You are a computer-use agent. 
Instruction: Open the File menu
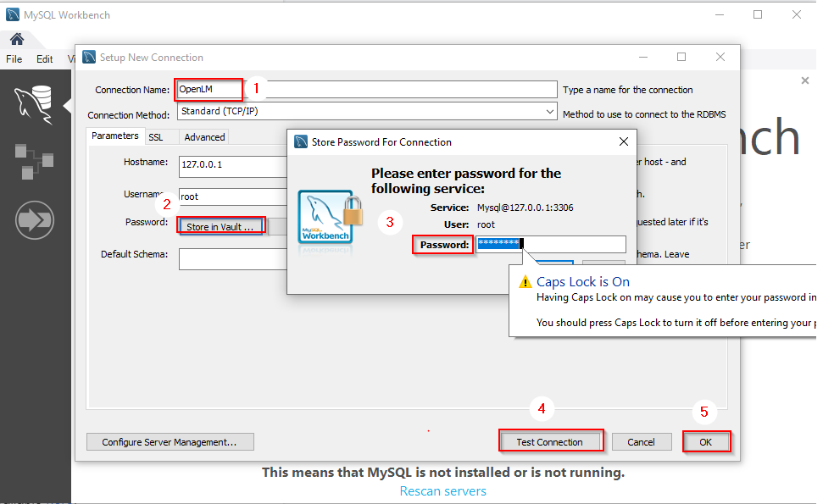[14, 59]
